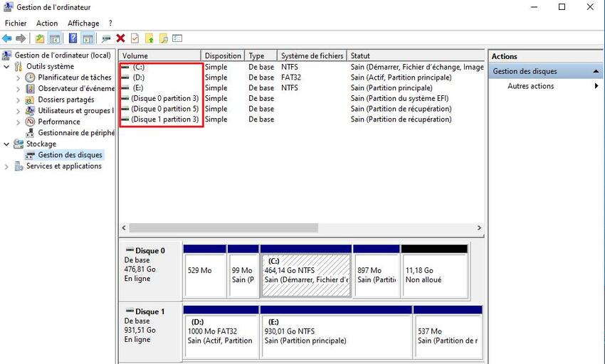This screenshot has height=364, width=605.
Task: Toggle the console tree pane icon
Action: [x=55, y=38]
